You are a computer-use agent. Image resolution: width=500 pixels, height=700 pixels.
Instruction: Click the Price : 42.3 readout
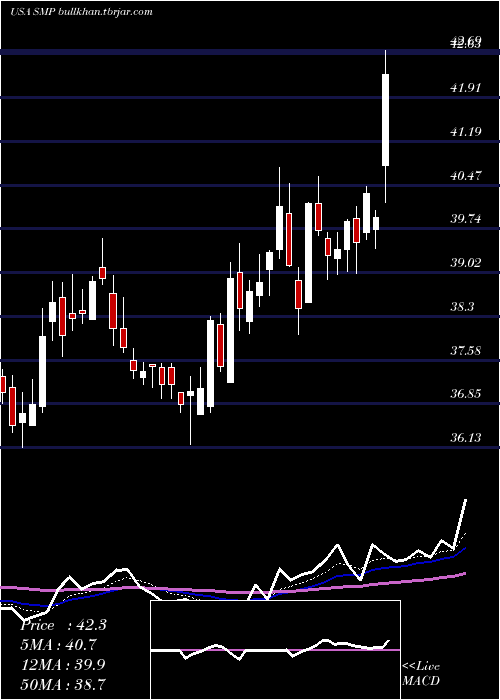tap(63, 625)
